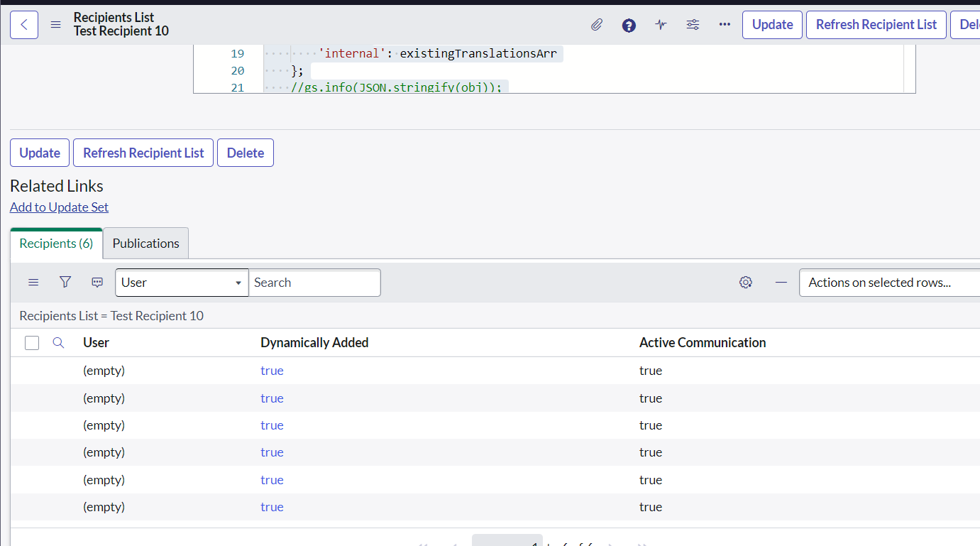Open the activity stream pulse icon
Screen dimensions: 980x546
tap(661, 25)
